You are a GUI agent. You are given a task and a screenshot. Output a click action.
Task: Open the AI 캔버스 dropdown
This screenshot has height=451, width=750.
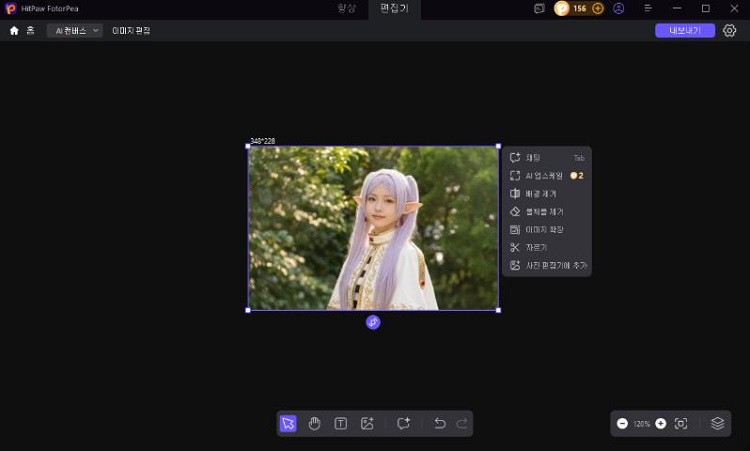(x=75, y=31)
